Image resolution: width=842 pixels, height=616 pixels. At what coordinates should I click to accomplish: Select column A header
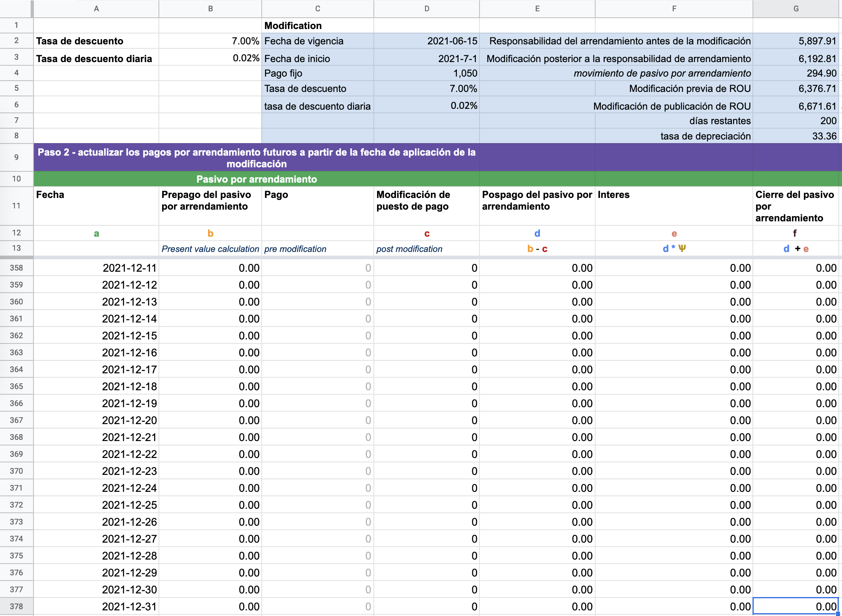[x=96, y=8]
